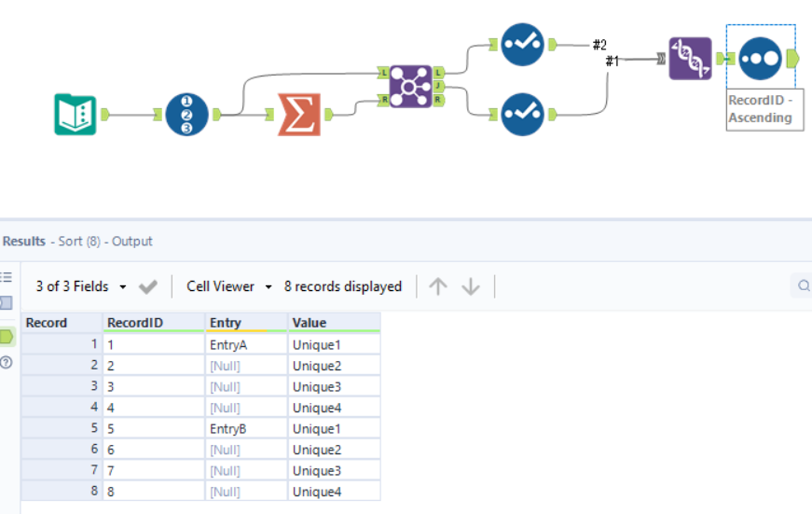Select the Unique1 cell in row 1
The image size is (812, 514).
[334, 344]
